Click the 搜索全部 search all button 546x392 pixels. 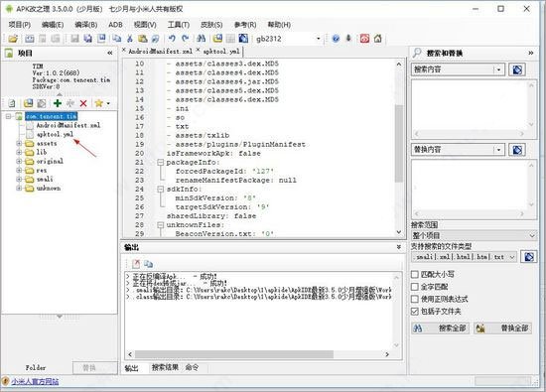pos(440,327)
